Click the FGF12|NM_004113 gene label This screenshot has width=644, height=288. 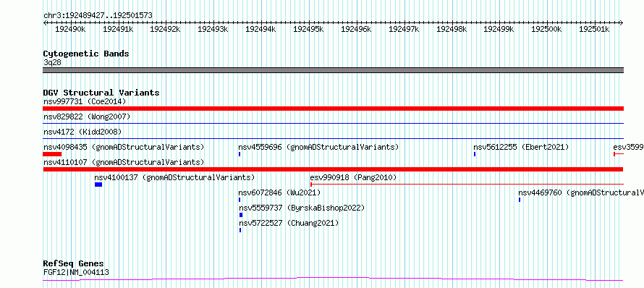tap(76, 272)
